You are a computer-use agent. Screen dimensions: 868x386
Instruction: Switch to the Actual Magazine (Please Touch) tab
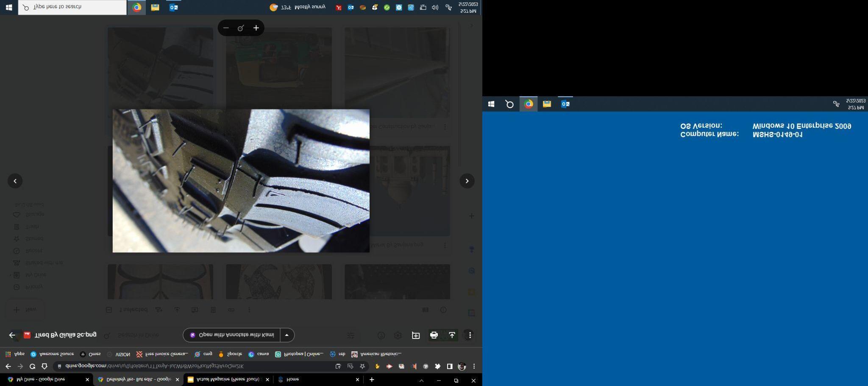click(x=228, y=380)
